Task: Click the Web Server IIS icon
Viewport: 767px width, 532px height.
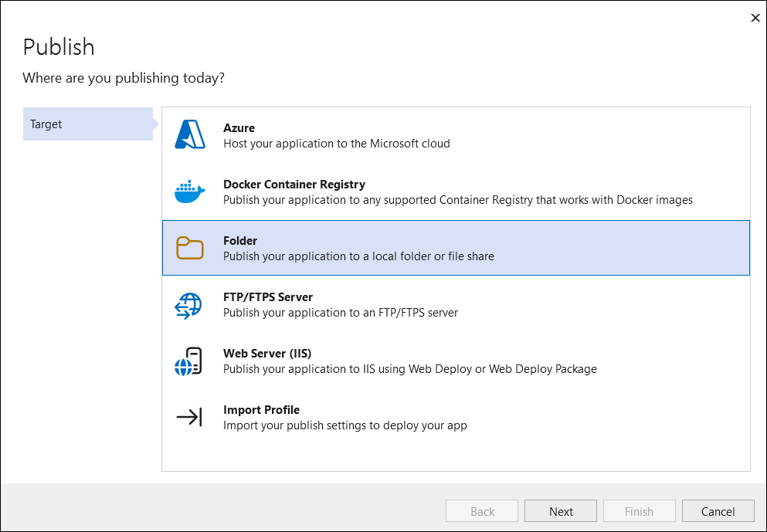Action: point(188,362)
